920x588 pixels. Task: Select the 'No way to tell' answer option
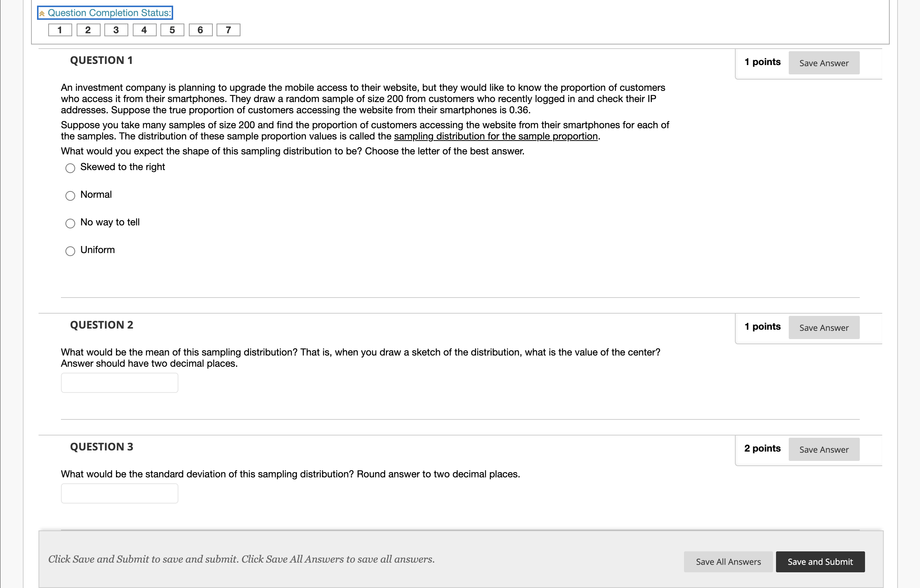(70, 224)
